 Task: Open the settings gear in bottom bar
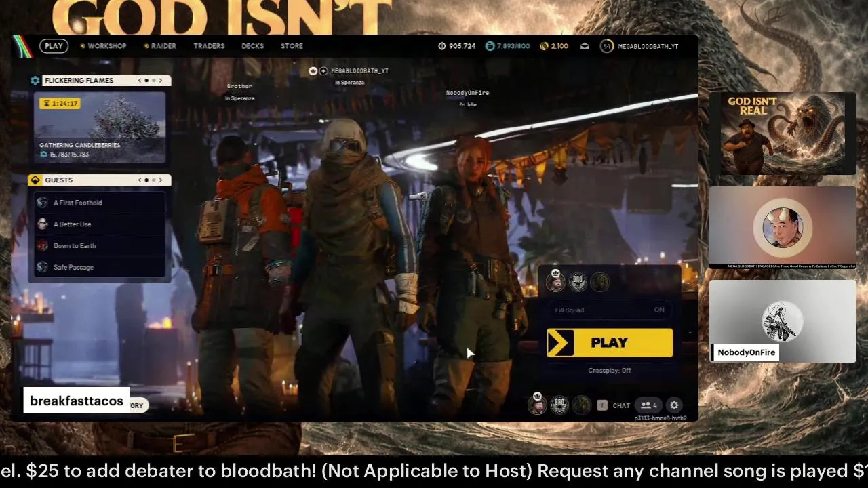click(x=674, y=405)
